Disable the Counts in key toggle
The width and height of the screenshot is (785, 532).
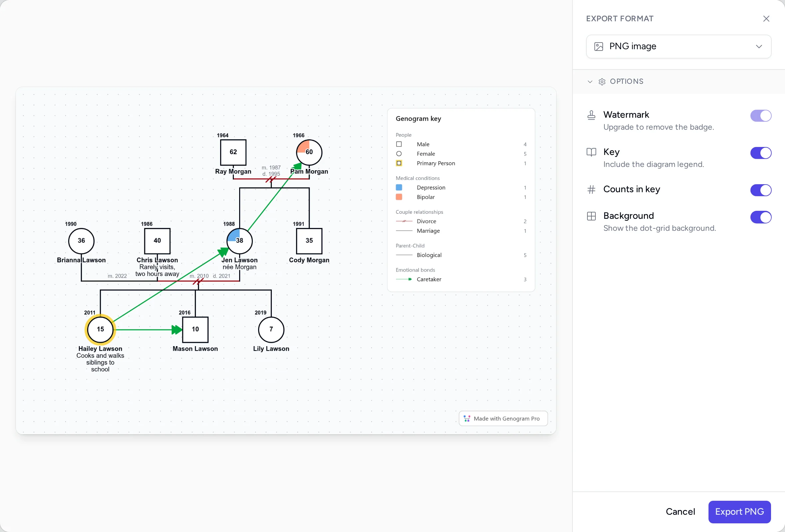761,190
